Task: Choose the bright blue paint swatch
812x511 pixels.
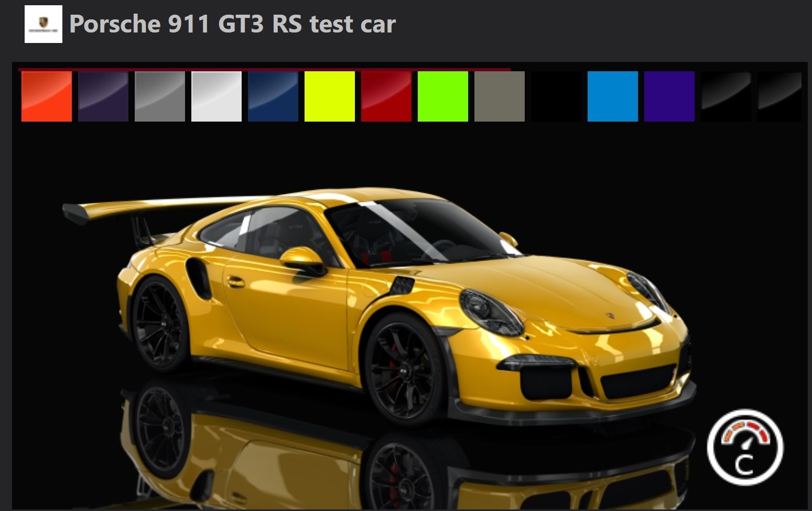Action: (x=613, y=96)
